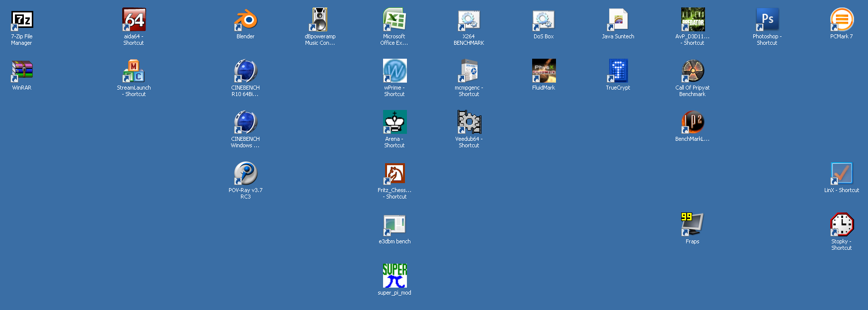Screen dimensions: 868x310
Task: Select the FluidMark icon
Action: point(544,71)
